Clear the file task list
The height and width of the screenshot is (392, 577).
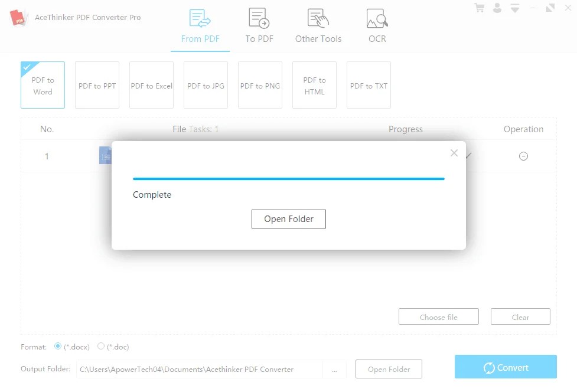520,316
